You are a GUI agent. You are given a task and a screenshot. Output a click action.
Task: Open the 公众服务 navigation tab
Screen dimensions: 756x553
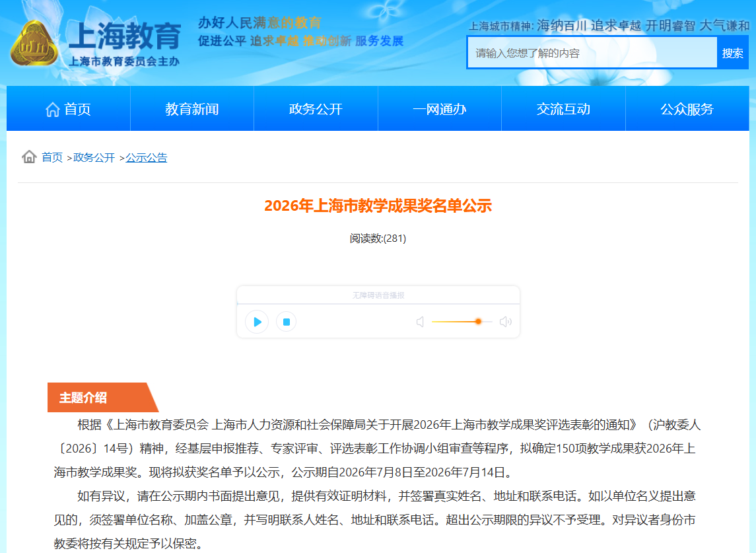687,109
